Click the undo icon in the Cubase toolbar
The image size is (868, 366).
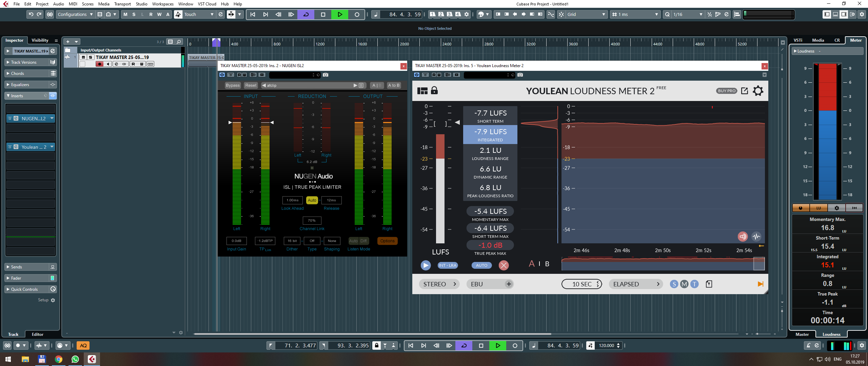point(31,14)
